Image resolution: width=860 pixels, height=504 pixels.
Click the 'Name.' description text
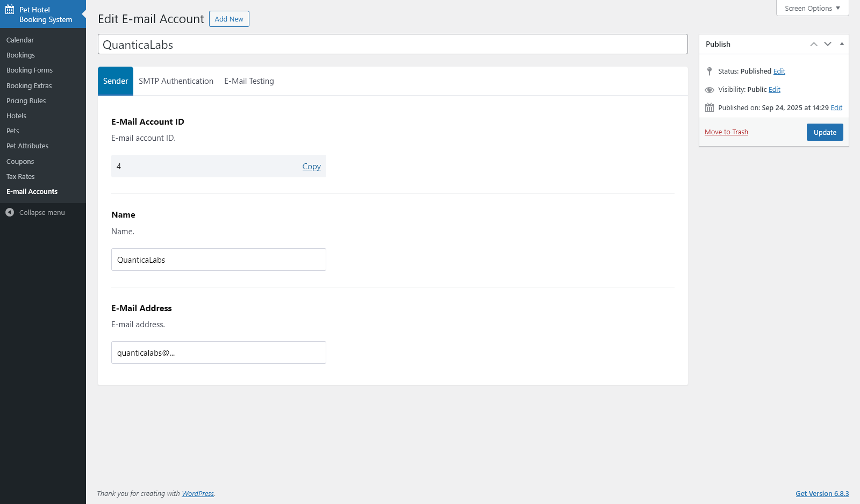(x=123, y=232)
